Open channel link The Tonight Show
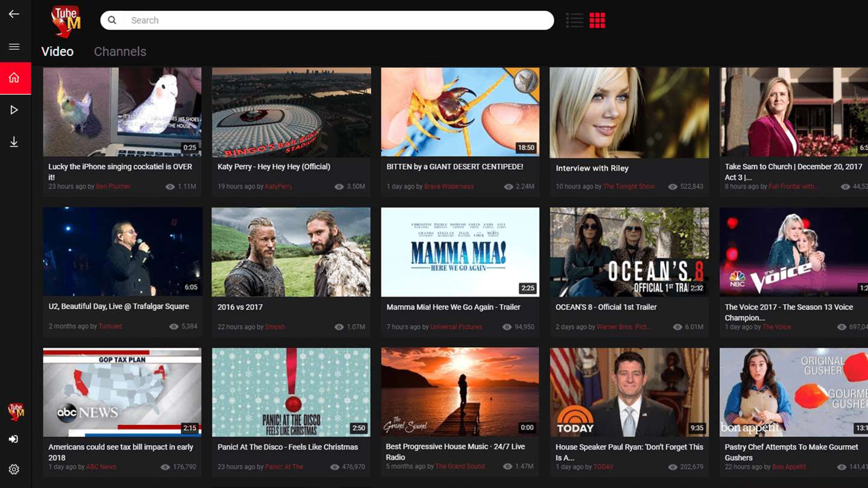 click(x=629, y=187)
